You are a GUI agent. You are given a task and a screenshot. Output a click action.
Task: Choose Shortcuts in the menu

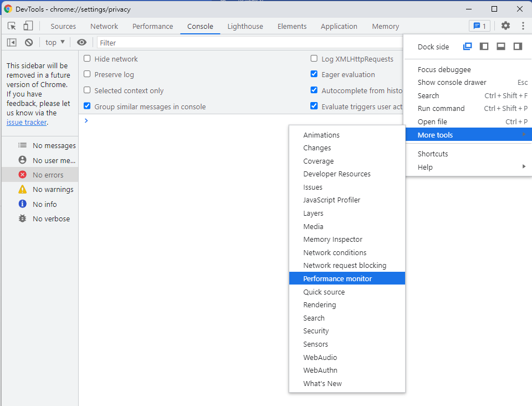tap(433, 154)
